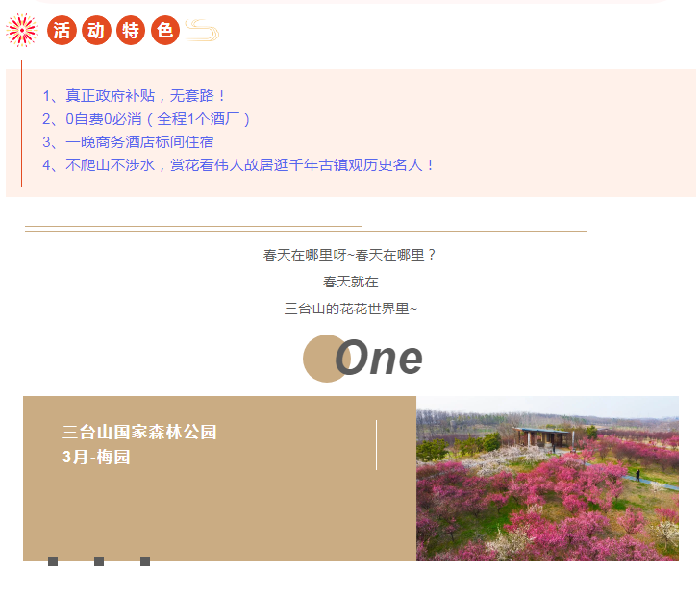Click the first gray square dot
The image size is (700, 596).
coord(53,561)
